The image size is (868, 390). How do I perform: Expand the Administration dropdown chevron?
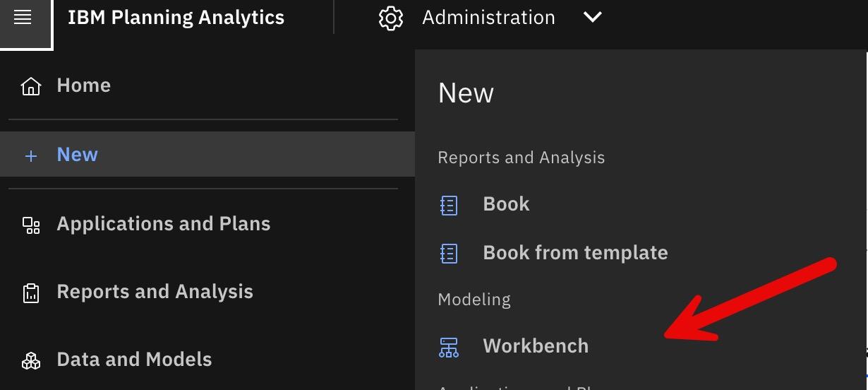tap(593, 17)
